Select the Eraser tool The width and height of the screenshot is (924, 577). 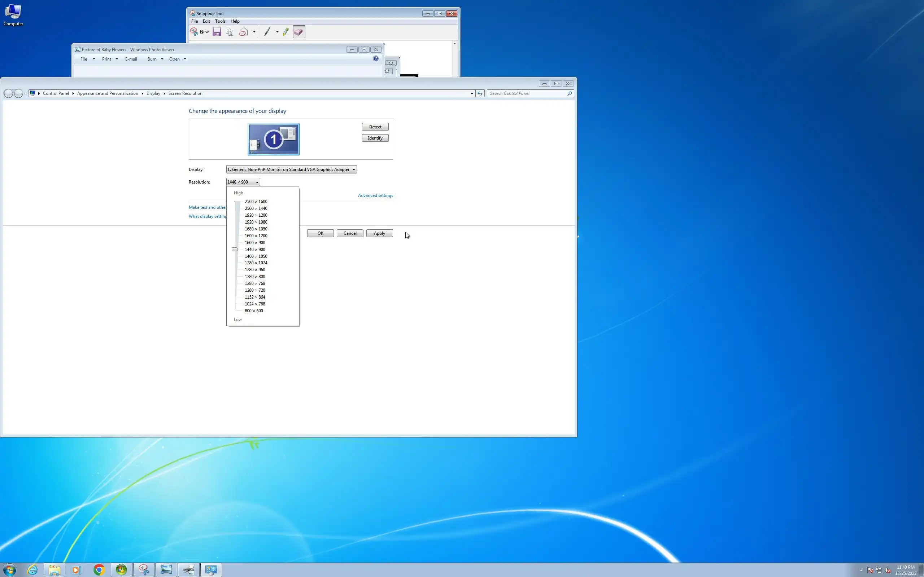coord(298,32)
